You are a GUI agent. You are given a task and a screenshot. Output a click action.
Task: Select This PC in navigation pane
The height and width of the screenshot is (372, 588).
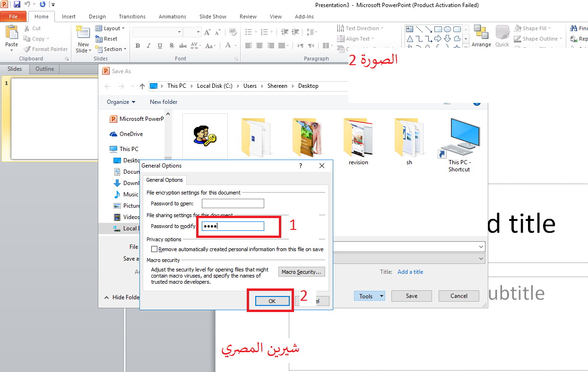(x=124, y=149)
